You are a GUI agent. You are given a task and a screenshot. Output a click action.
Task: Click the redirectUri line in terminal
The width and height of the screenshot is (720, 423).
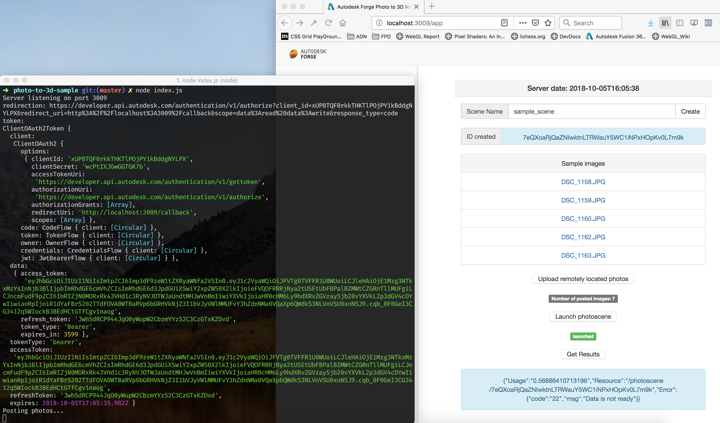point(114,212)
